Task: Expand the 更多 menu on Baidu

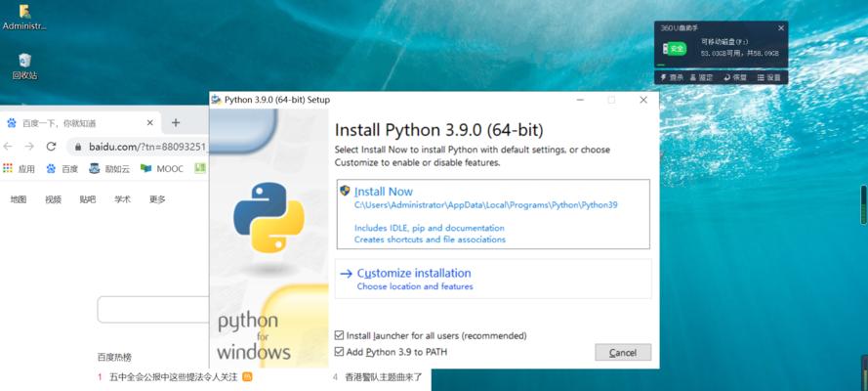Action: (157, 199)
